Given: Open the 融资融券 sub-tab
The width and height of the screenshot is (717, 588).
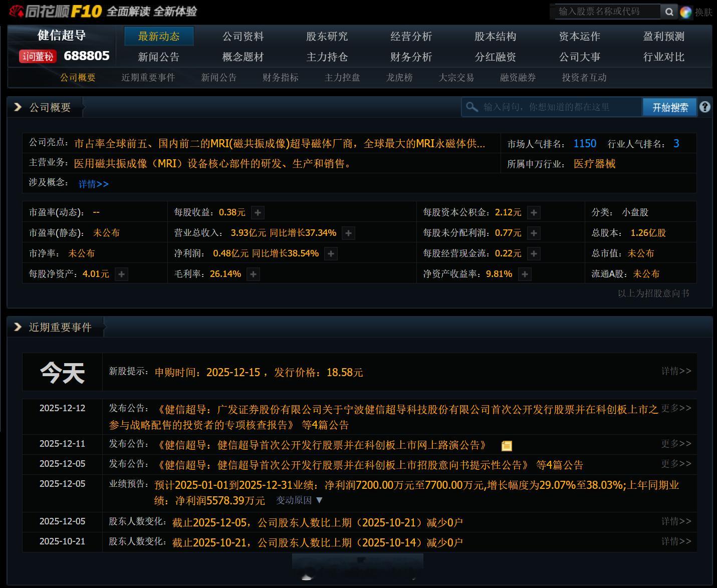Looking at the screenshot, I should coord(518,78).
